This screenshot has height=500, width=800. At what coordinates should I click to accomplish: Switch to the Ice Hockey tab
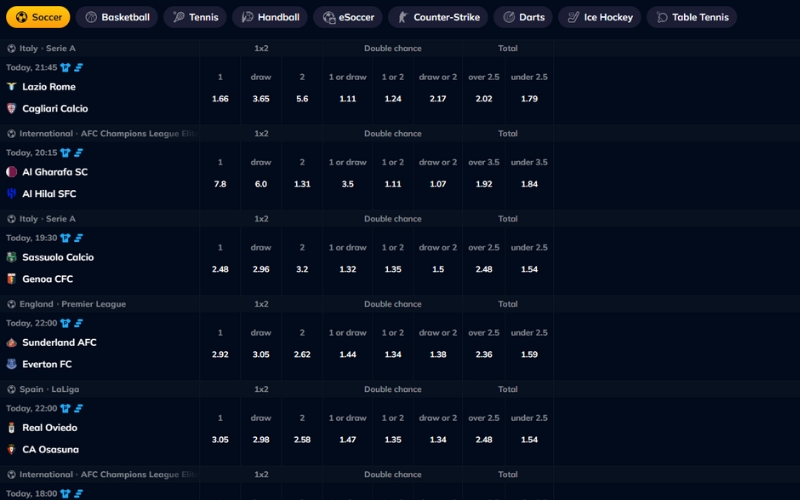599,17
